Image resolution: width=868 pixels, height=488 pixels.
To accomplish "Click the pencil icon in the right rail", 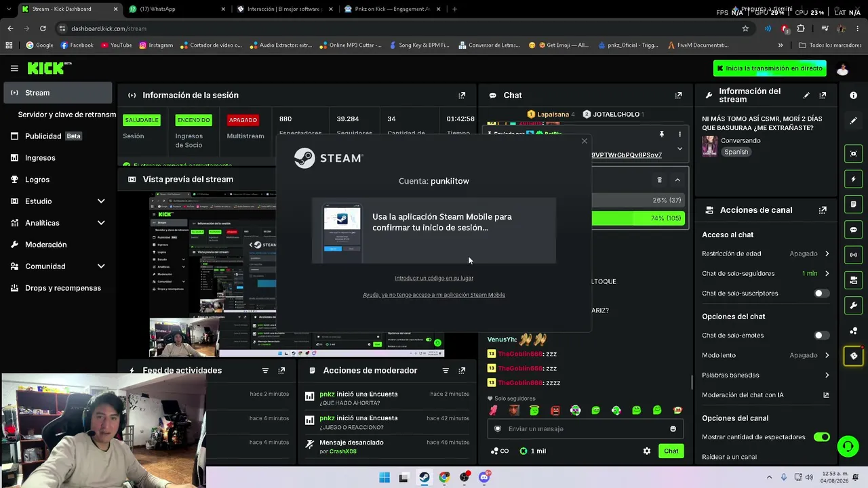I will tap(853, 121).
